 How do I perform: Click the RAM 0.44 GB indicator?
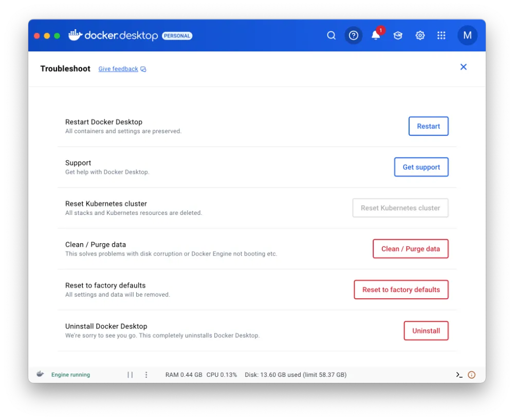coord(183,375)
